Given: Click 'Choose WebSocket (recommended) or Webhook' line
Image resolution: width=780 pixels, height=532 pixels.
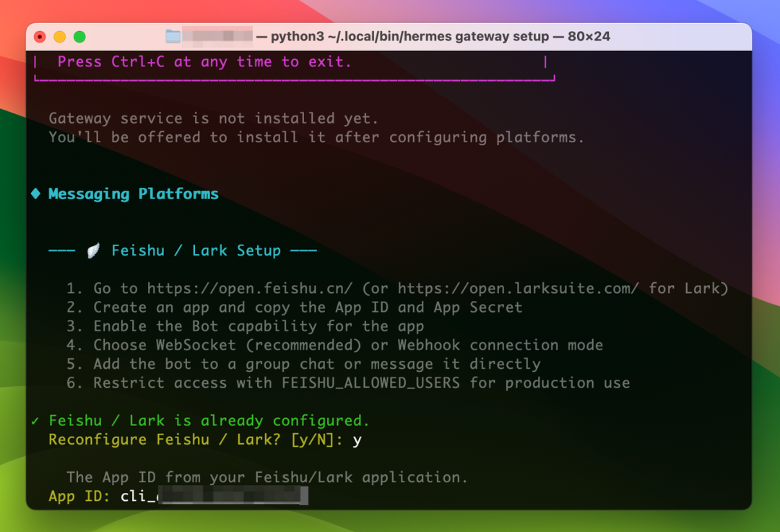Looking at the screenshot, I should coord(335,345).
